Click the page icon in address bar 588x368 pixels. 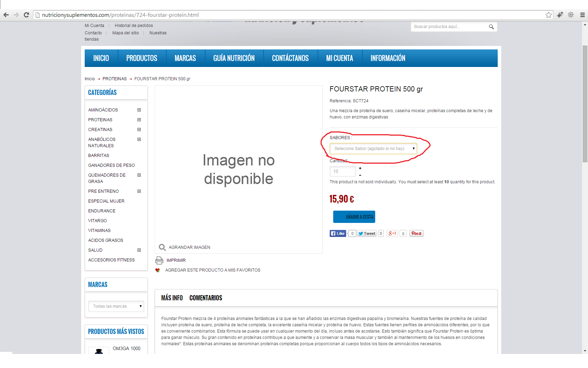38,15
